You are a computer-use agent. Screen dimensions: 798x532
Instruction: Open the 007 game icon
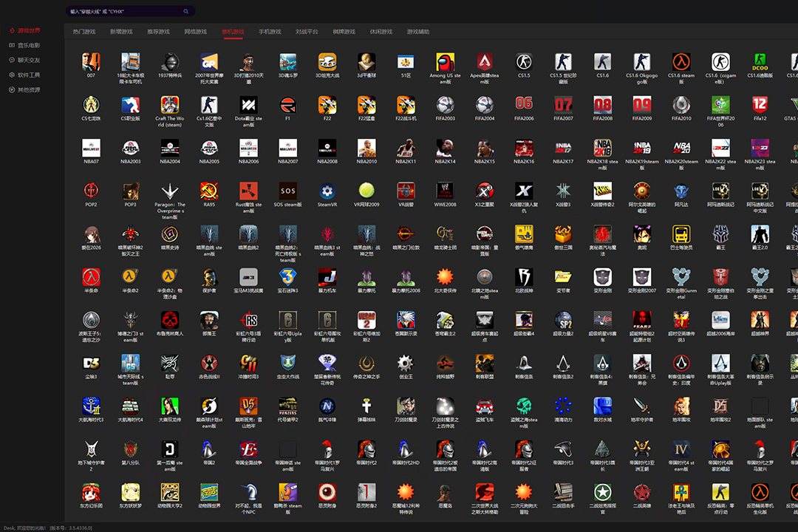tap(91, 62)
